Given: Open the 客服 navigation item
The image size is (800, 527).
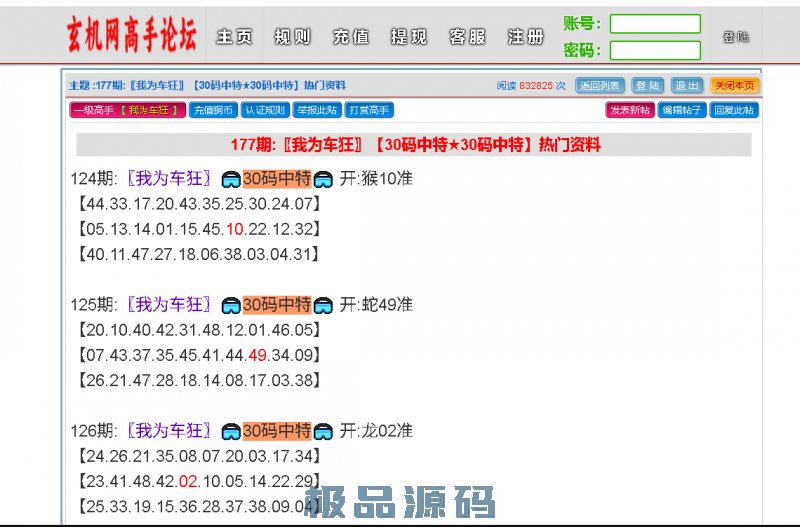Looking at the screenshot, I should [x=467, y=37].
